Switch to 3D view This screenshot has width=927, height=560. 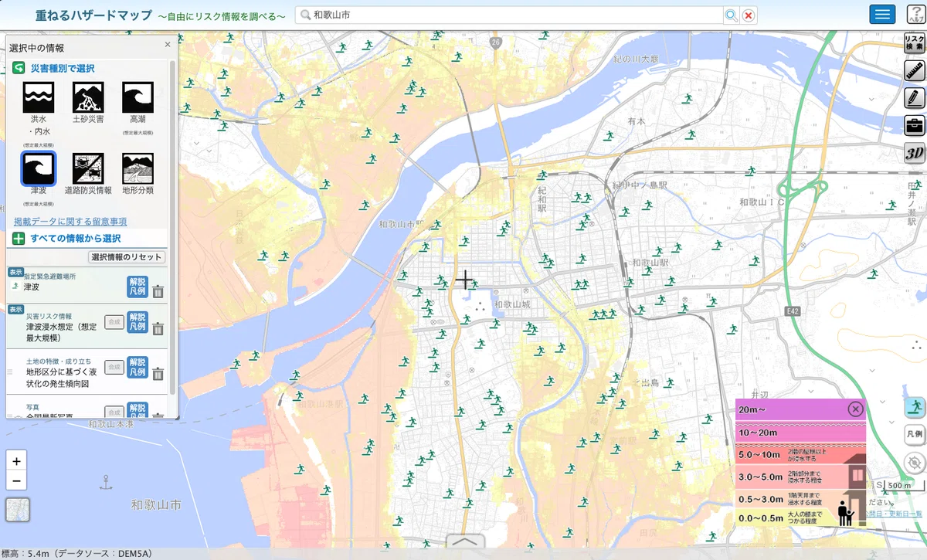(x=915, y=153)
